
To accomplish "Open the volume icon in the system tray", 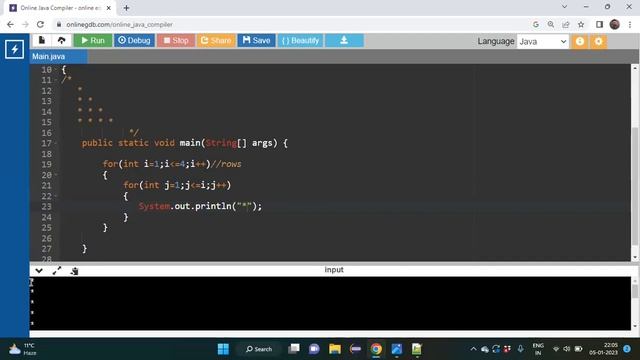I will (x=567, y=349).
